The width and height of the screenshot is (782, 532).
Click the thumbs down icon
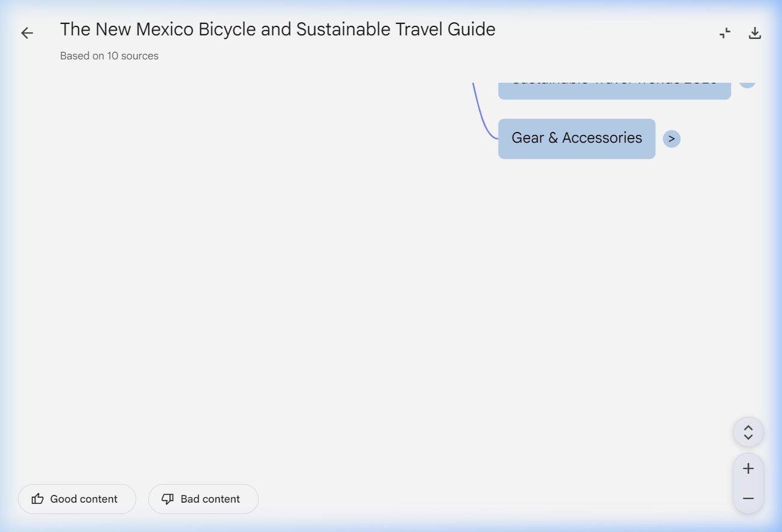point(168,499)
